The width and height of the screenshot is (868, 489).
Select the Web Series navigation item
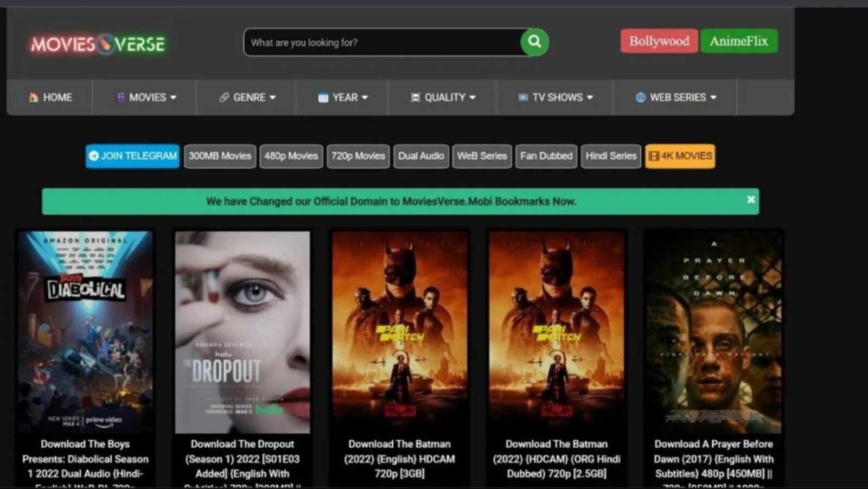click(679, 97)
